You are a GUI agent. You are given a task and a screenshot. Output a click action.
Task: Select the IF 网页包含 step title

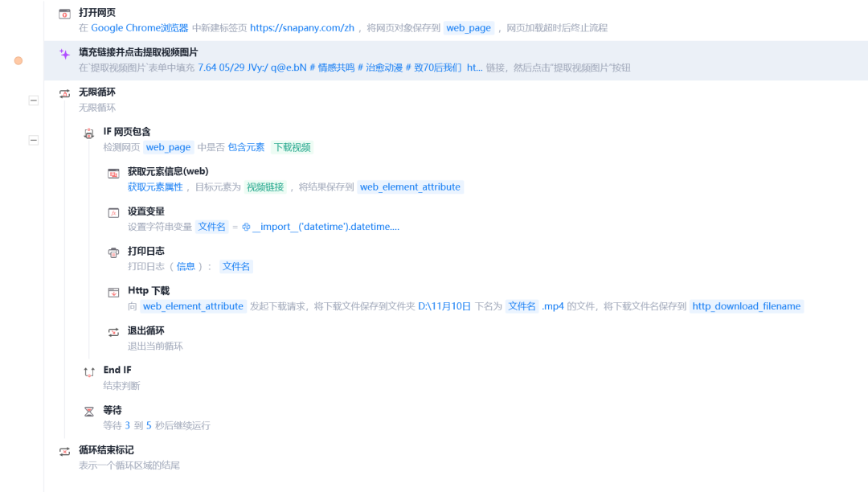click(x=127, y=132)
